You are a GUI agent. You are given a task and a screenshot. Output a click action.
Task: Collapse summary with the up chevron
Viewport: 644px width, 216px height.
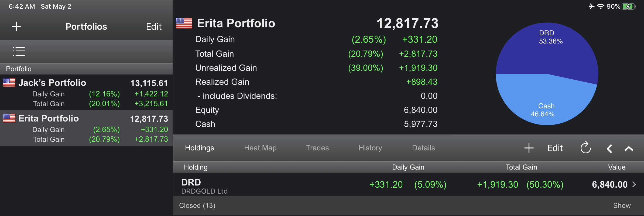629,148
